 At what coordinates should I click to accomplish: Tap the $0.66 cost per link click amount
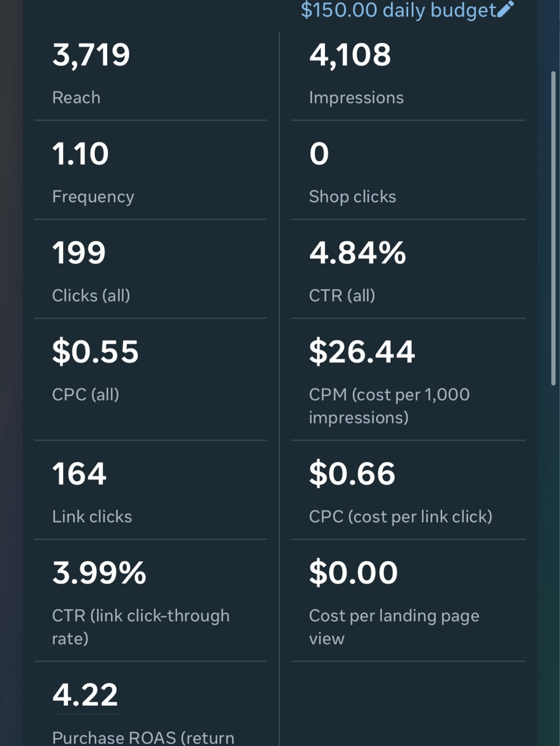[x=352, y=474]
